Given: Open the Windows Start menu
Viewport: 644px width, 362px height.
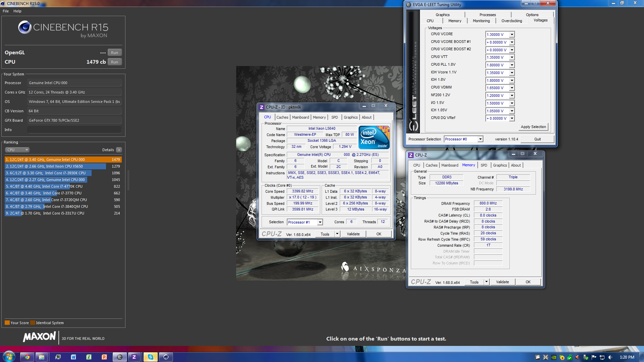Looking at the screenshot, I should [x=9, y=357].
